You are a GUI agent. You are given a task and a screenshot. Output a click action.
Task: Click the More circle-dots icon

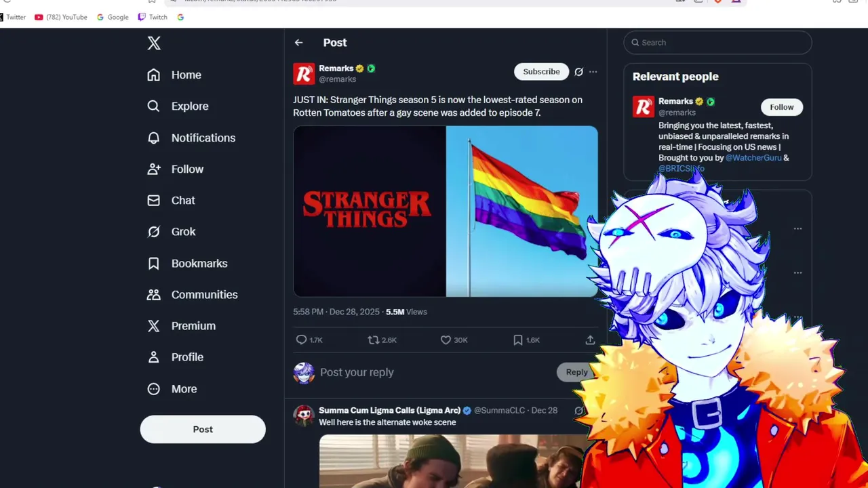(154, 389)
